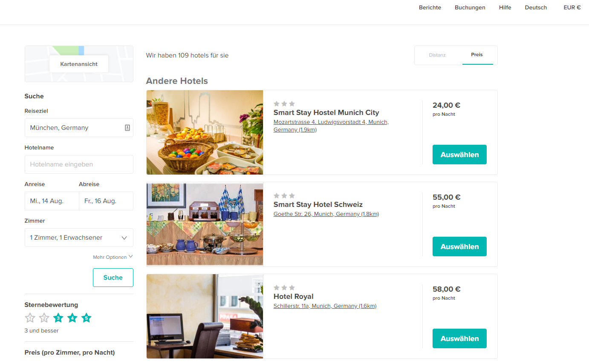589x364 pixels.
Task: Click the Hotelname input field
Action: pos(79,164)
